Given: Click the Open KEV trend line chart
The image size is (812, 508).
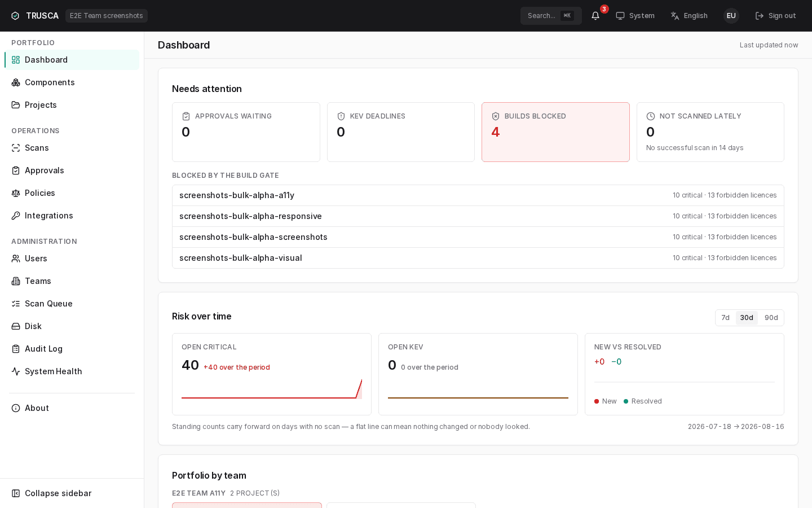Looking at the screenshot, I should pos(478,389).
